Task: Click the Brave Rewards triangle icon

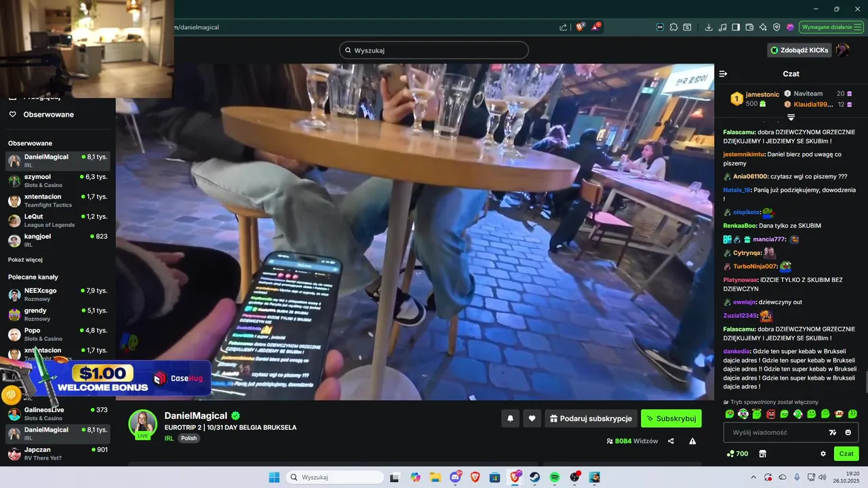Action: point(595,27)
